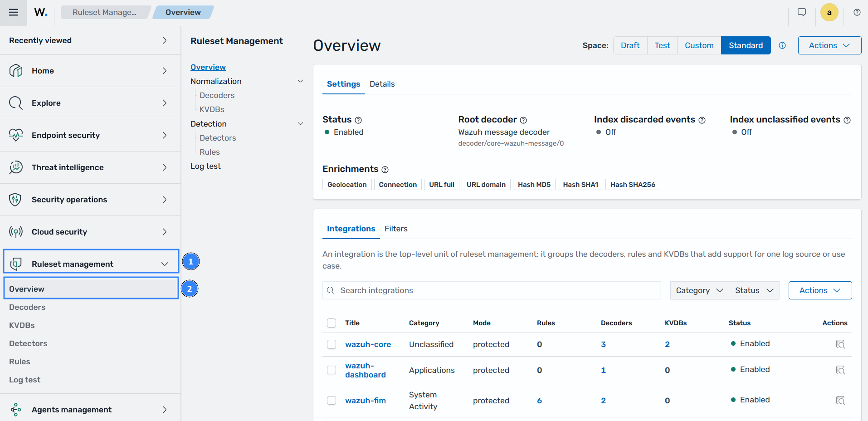This screenshot has height=421, width=868.
Task: Check the wazuh-dashboard row checkbox
Action: 332,370
